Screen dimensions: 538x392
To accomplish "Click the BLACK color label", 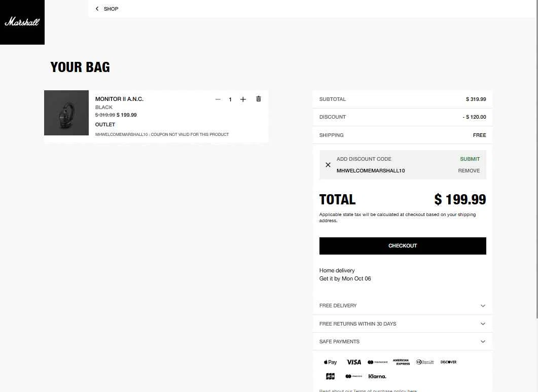I will tap(103, 108).
